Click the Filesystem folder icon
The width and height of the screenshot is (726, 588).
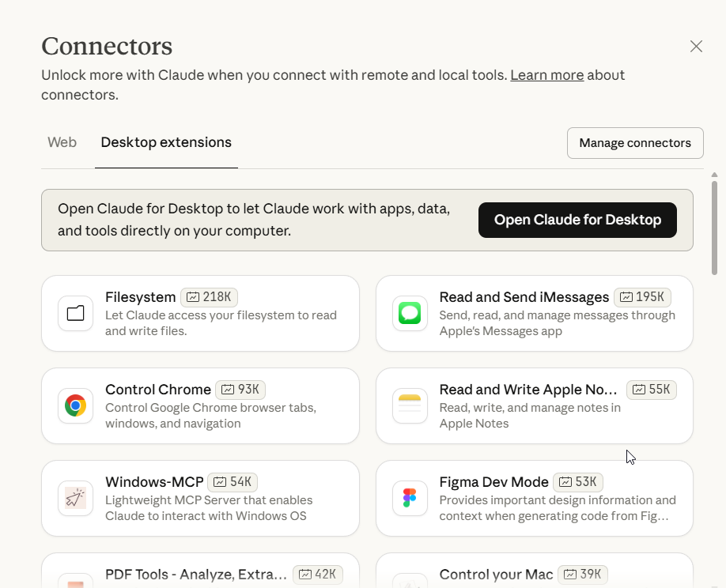coord(76,314)
